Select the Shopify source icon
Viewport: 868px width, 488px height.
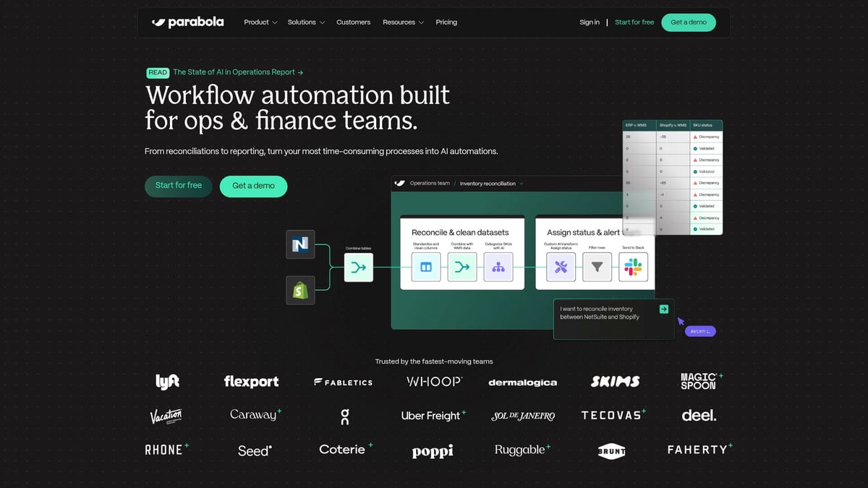300,290
